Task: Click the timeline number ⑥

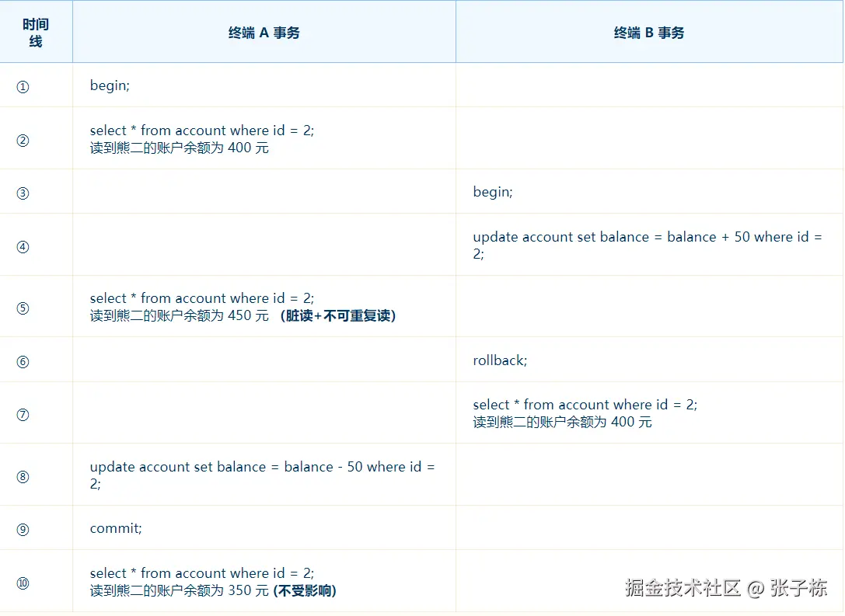Action: [23, 362]
